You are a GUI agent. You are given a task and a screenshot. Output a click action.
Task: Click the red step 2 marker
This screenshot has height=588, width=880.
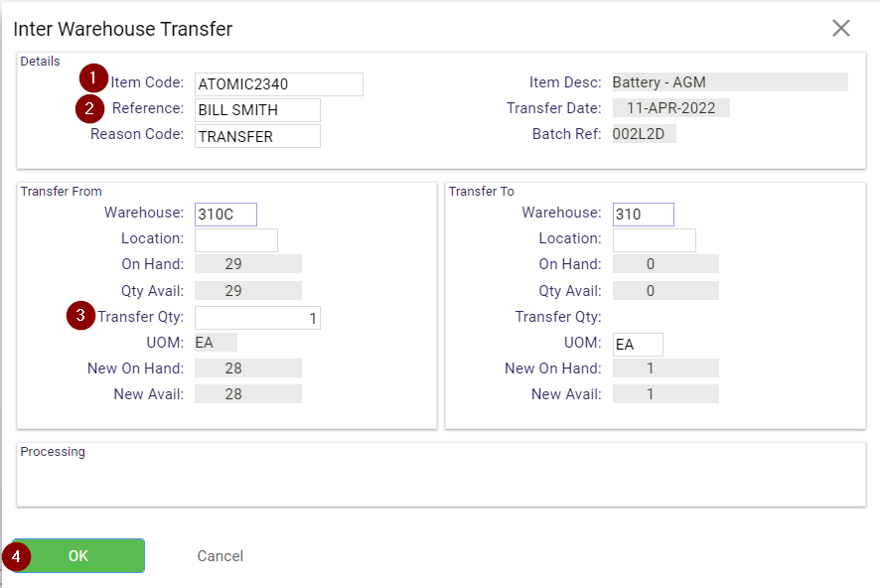click(89, 108)
